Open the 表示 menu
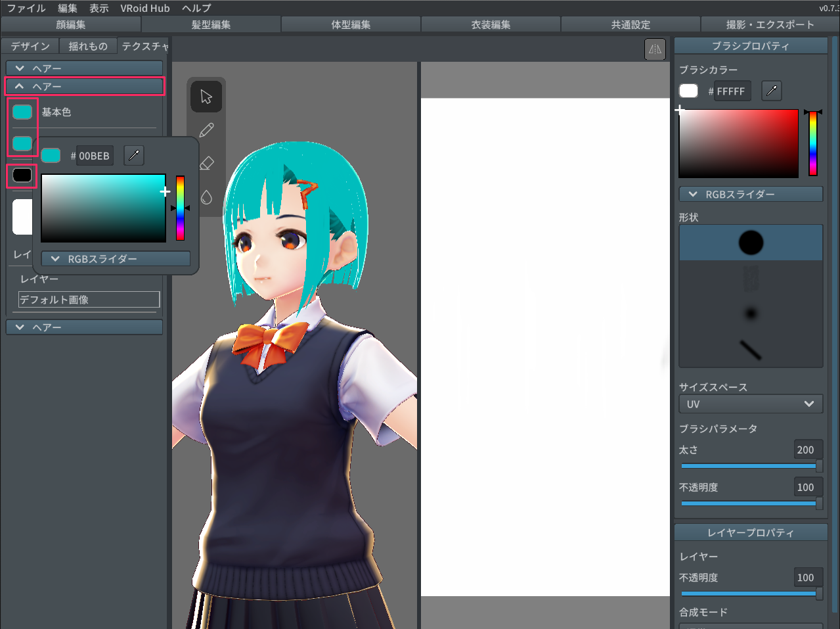This screenshot has width=840, height=629. click(99, 8)
